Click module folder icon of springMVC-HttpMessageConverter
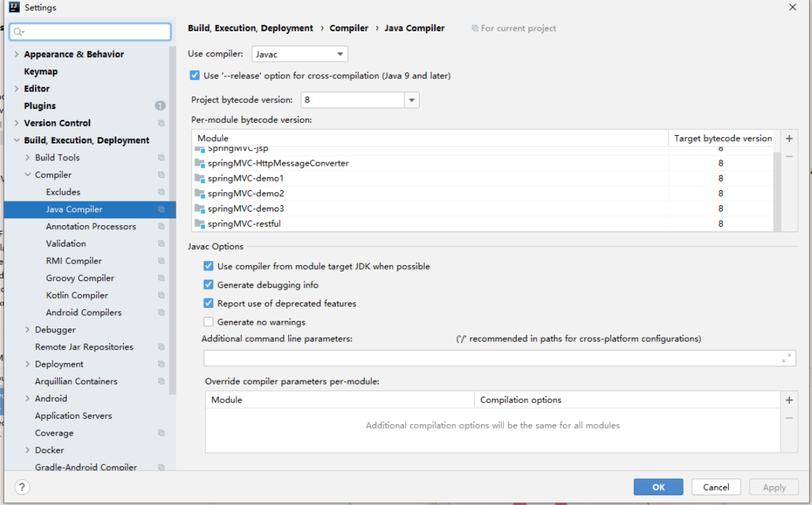Image resolution: width=812 pixels, height=505 pixels. pos(200,163)
